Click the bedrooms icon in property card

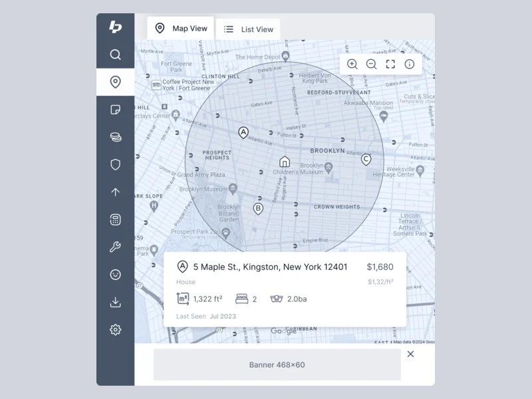pos(241,299)
